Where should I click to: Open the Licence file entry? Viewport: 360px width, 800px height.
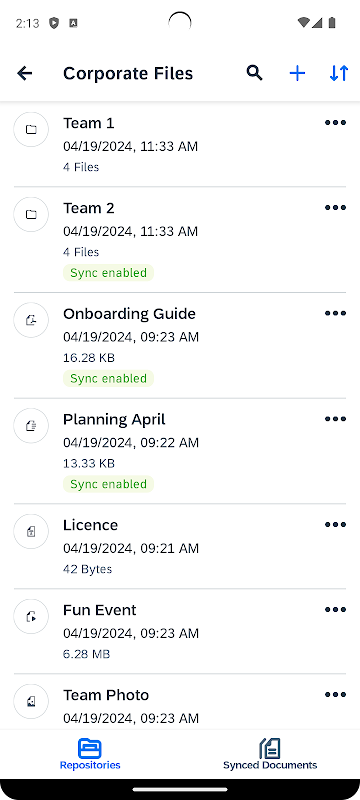tap(180, 546)
